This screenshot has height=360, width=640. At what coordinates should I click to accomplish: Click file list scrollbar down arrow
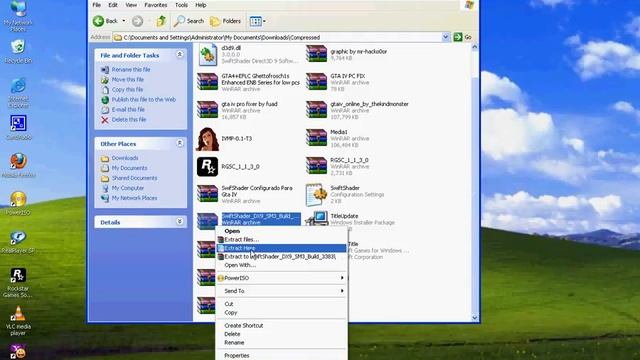tap(475, 318)
